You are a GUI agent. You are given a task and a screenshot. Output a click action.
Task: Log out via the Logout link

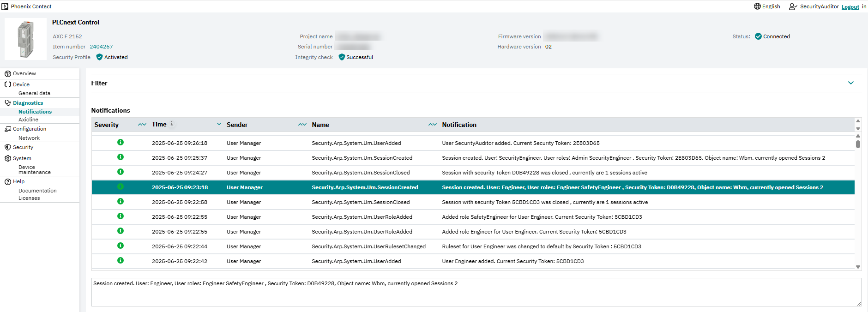point(850,7)
